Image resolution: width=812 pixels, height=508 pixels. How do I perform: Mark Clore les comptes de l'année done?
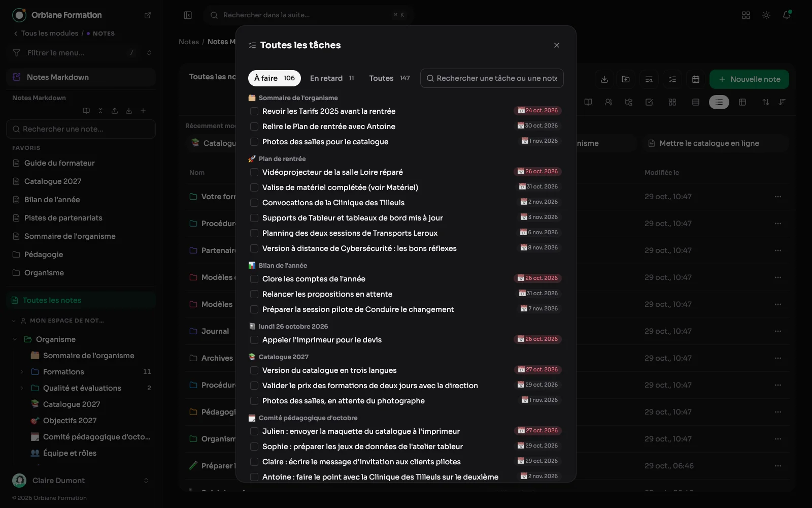254,279
